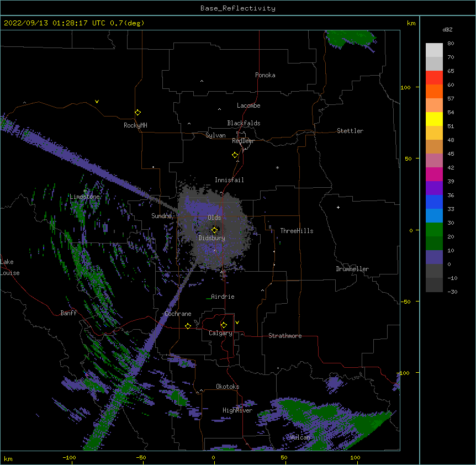Click the Olds town label
This screenshot has width=476, height=465.
214,218
